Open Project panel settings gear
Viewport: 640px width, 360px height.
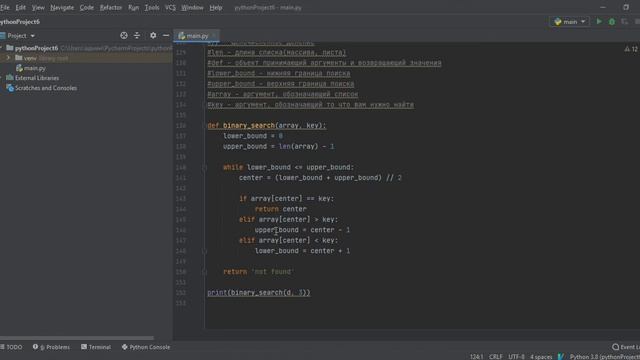tap(153, 36)
